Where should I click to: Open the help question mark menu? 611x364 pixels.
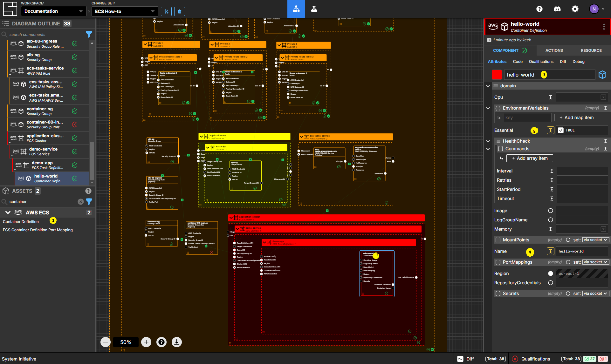pos(539,9)
